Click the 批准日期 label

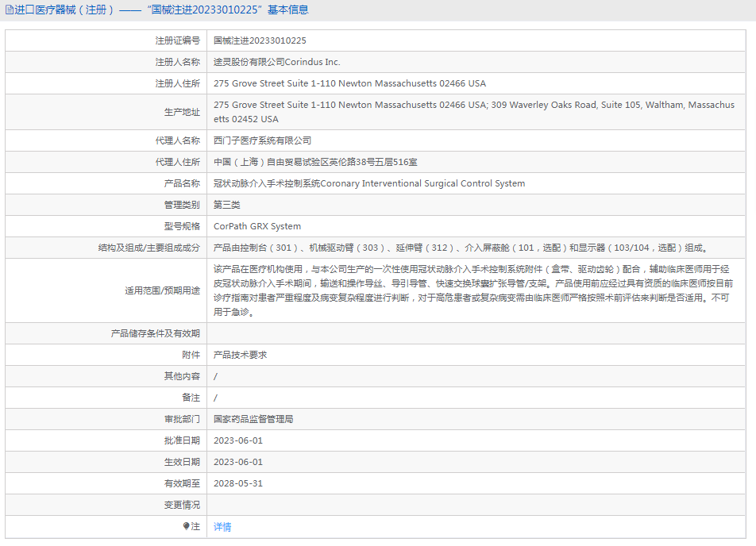point(182,441)
